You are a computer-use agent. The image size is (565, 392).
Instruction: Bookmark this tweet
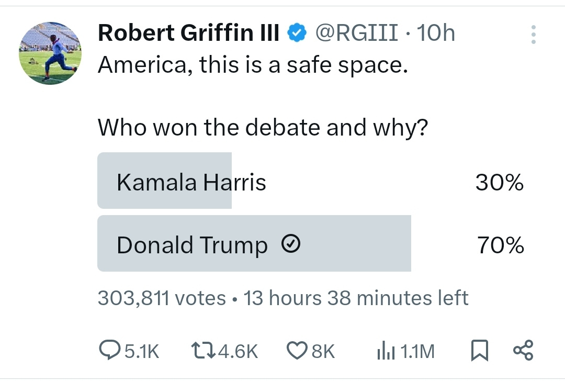479,350
